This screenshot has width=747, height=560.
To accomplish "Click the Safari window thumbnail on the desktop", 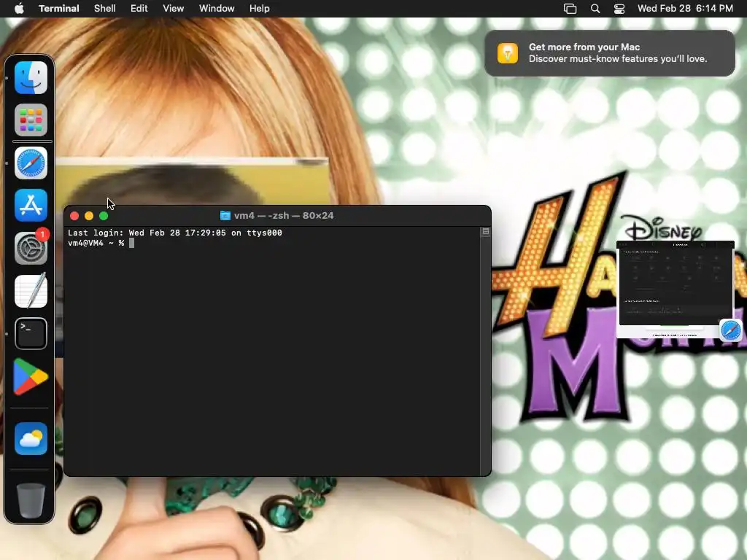I will tap(675, 289).
